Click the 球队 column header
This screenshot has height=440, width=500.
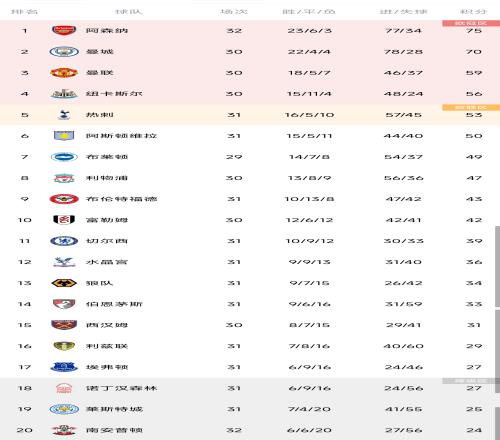pos(129,12)
